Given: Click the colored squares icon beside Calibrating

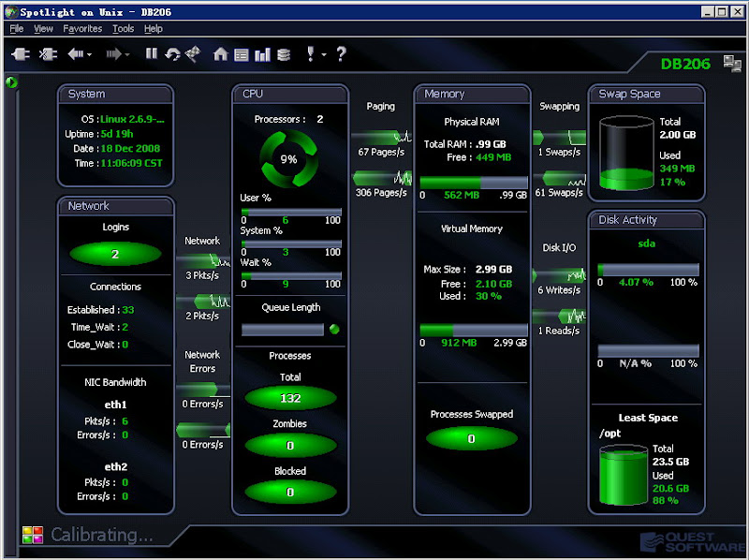Looking at the screenshot, I should pyautogui.click(x=33, y=535).
